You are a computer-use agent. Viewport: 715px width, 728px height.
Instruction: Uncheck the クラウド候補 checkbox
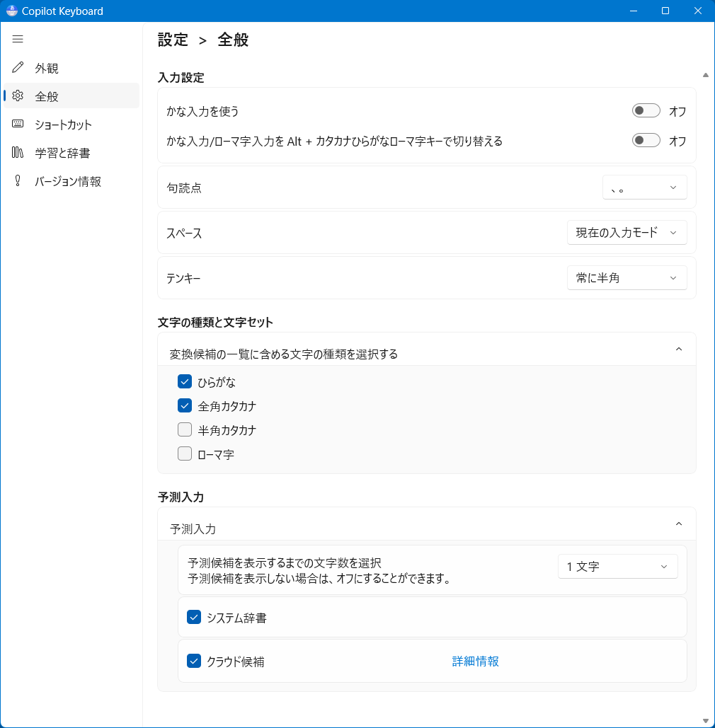pyautogui.click(x=194, y=661)
